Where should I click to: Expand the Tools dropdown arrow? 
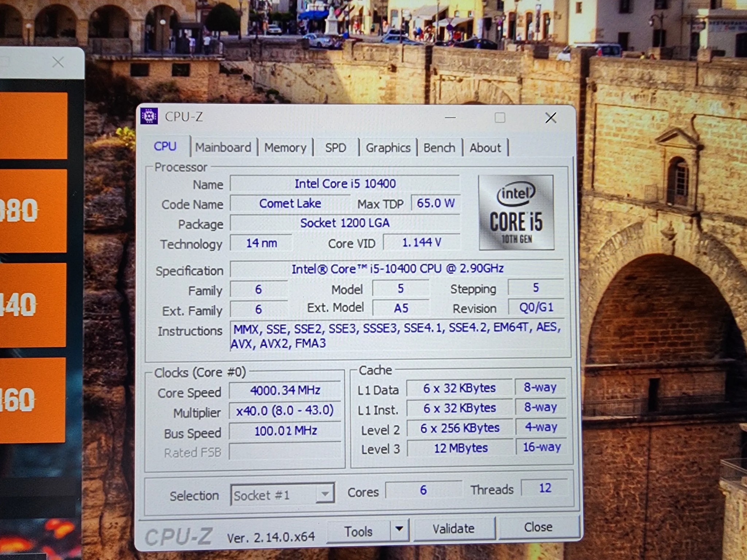[x=399, y=529]
